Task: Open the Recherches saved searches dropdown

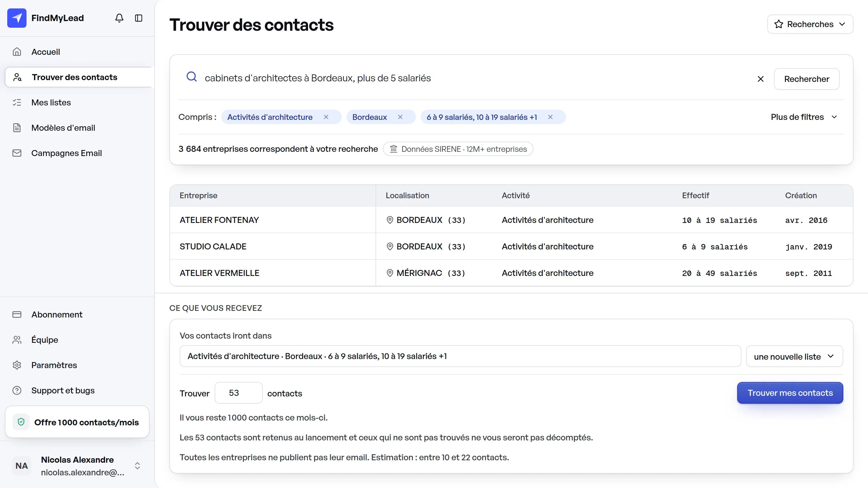Action: click(810, 24)
